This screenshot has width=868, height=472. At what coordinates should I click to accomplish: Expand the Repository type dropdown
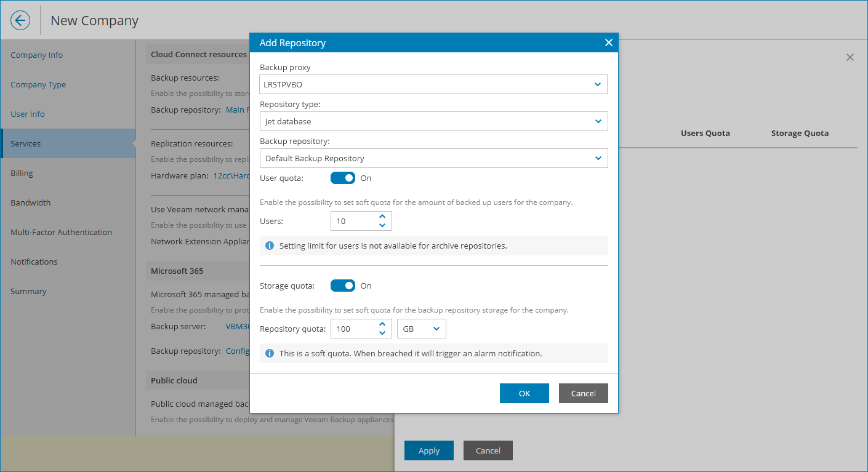[x=433, y=121]
